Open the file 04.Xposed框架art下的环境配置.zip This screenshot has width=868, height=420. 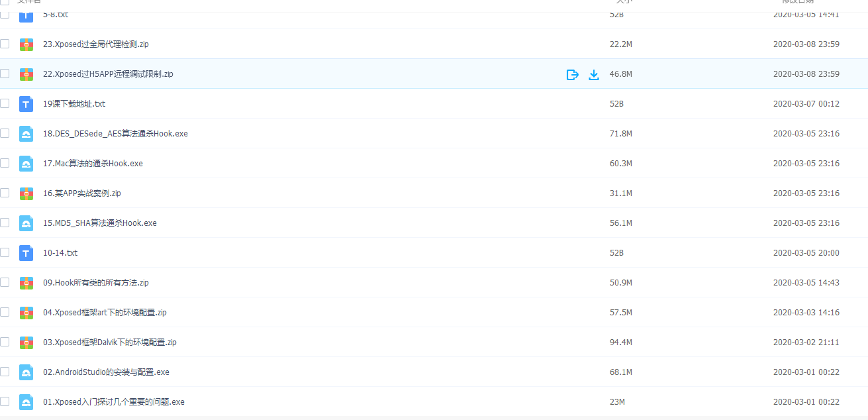pos(105,313)
